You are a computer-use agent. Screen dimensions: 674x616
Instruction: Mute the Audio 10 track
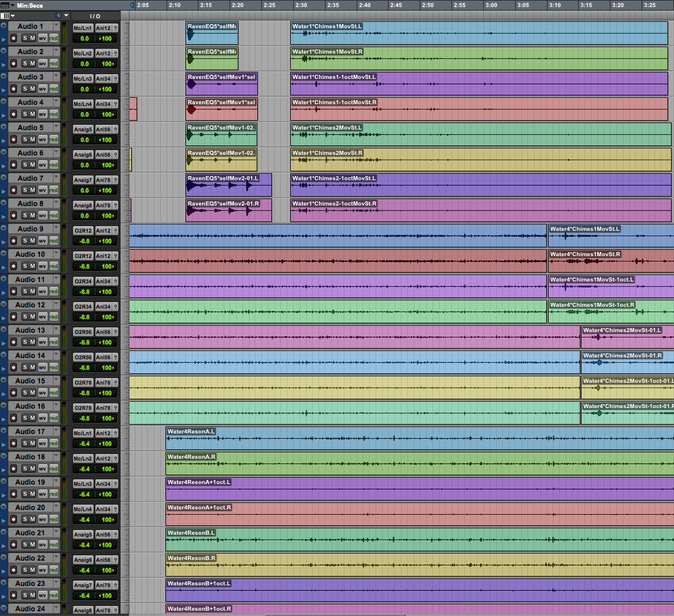pos(33,266)
